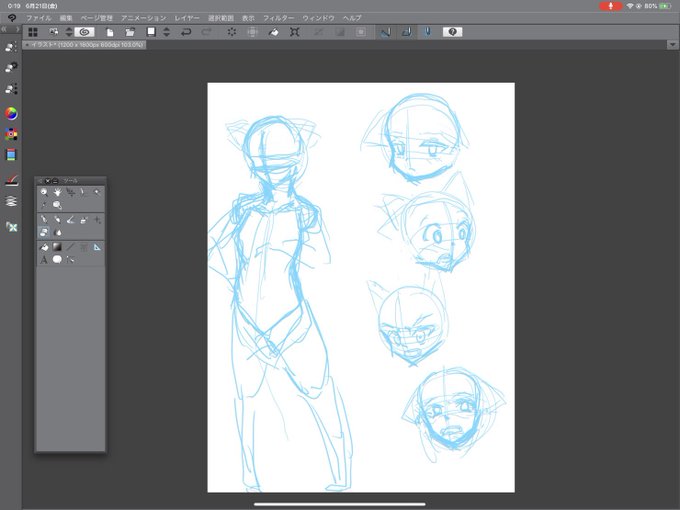
Task: Click the New document icon
Action: pos(110,32)
